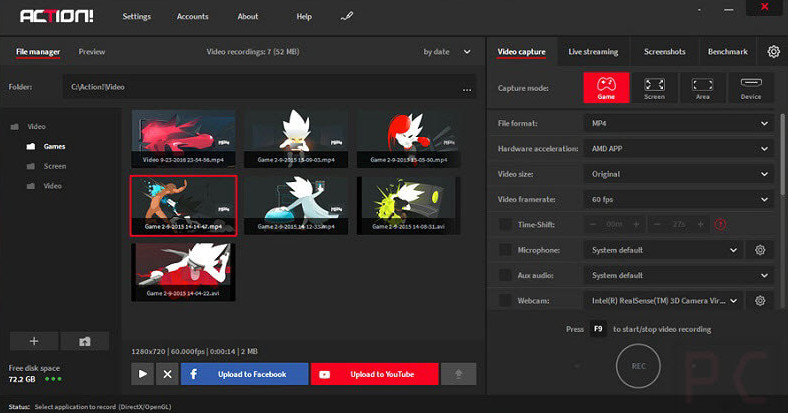Viewport: 788px width, 413px height.
Task: Switch to the Live streaming tab
Action: pos(593,51)
